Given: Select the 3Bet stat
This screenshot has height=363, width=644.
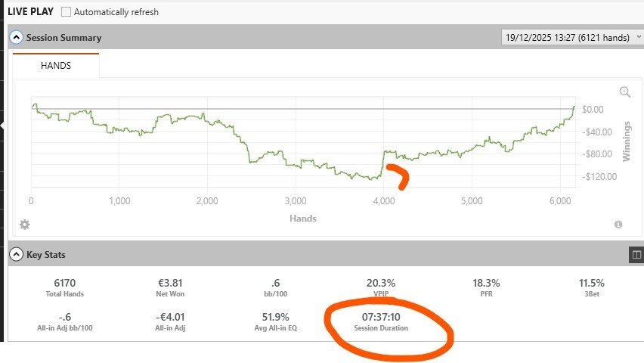Looking at the screenshot, I should (591, 287).
